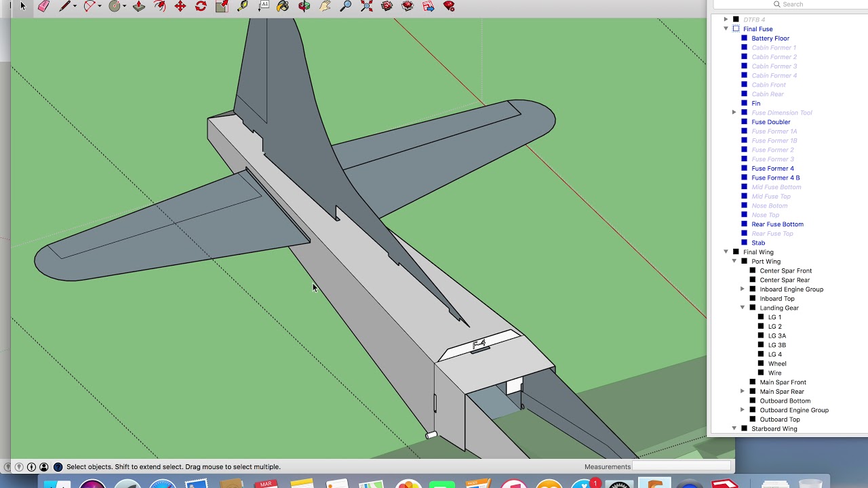Image resolution: width=868 pixels, height=488 pixels.
Task: Choose the Move tool
Action: (180, 6)
